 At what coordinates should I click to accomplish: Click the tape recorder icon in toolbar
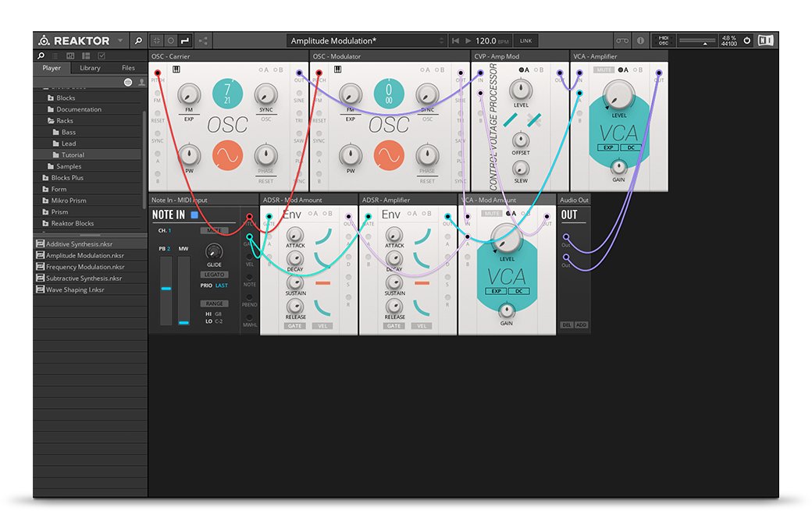pyautogui.click(x=621, y=41)
